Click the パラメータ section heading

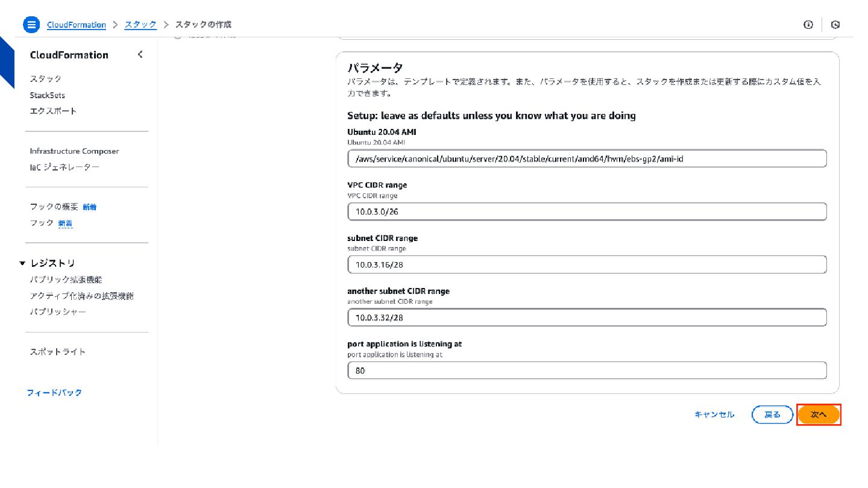pos(375,67)
